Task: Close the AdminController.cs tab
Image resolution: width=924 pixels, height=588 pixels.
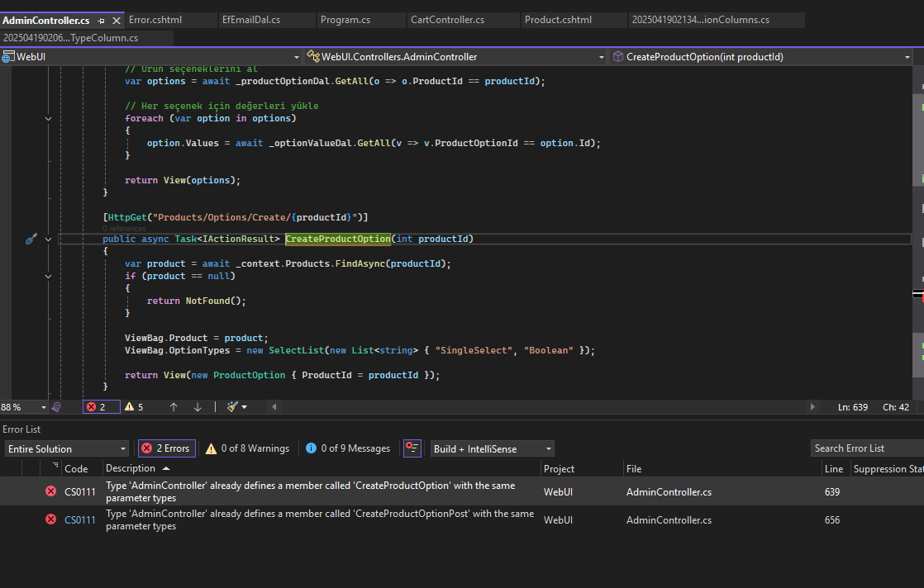Action: tap(115, 21)
